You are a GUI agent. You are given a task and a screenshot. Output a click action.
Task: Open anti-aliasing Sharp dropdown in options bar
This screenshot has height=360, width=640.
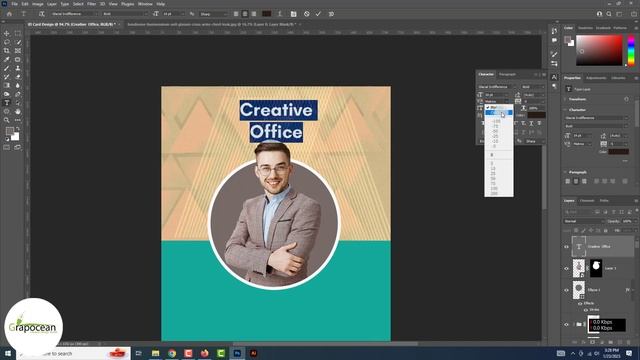pos(213,14)
